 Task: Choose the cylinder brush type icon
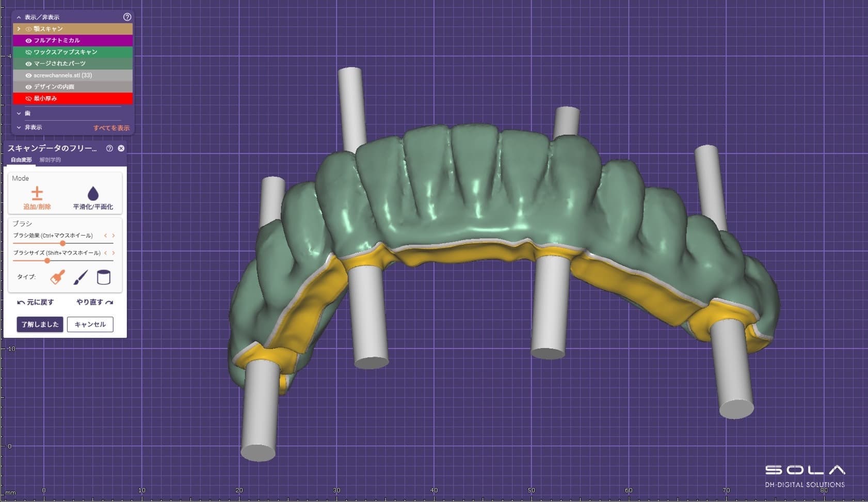pos(104,277)
